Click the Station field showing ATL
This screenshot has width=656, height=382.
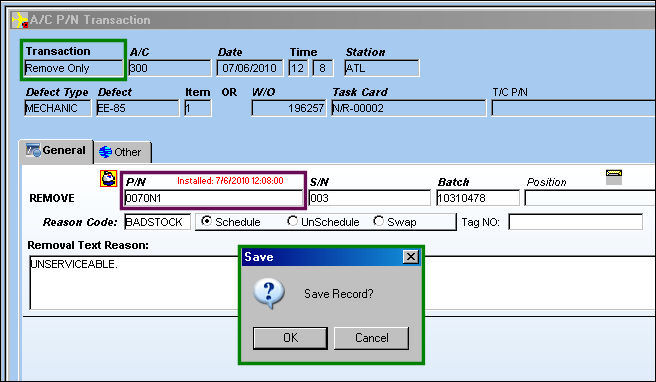coord(382,68)
